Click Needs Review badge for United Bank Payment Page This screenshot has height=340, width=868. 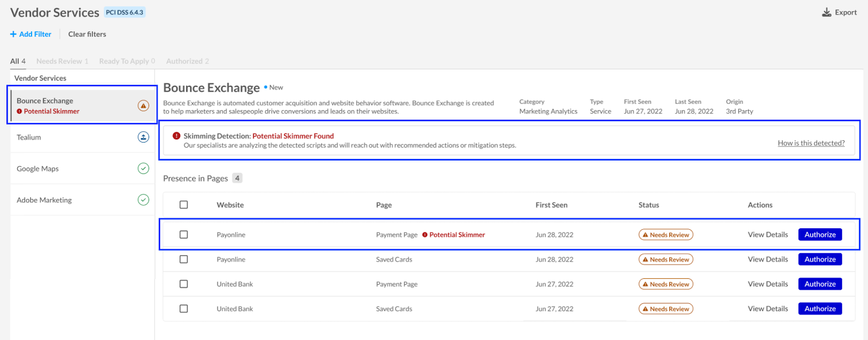pos(666,284)
